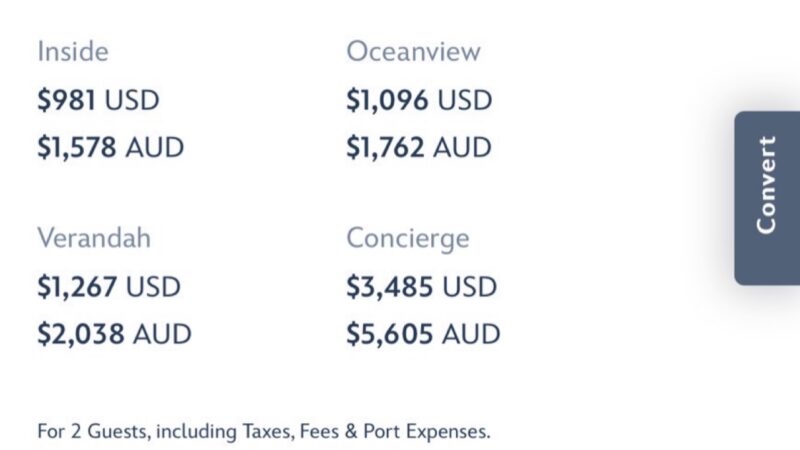Click the $1,096 Oceanview price amount
This screenshot has height=450, width=800.
coord(387,100)
